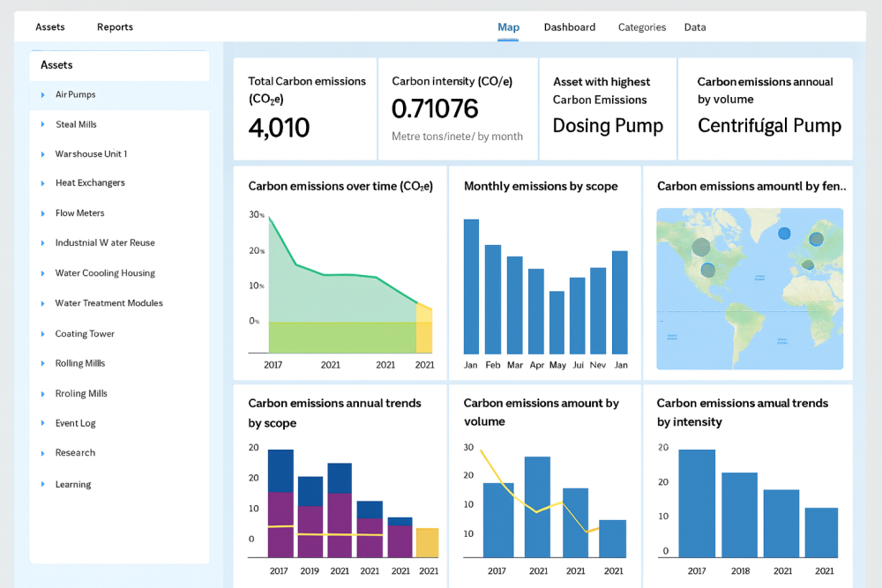Open Centrifugal Pump from the summary card
This screenshot has width=882, height=588.
click(769, 126)
